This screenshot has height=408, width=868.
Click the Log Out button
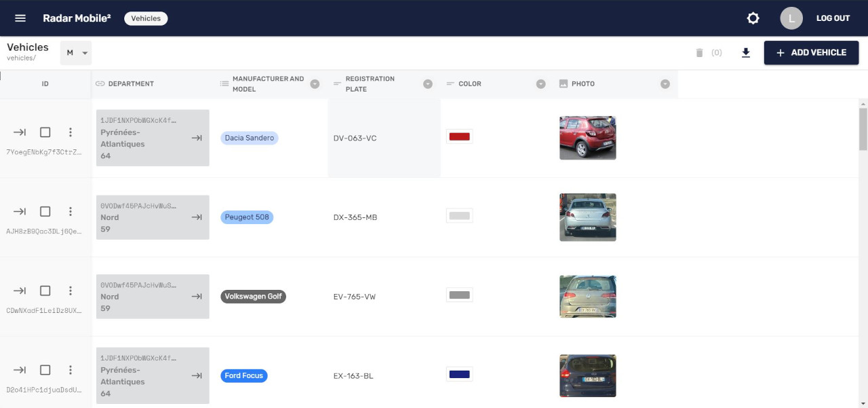click(x=833, y=18)
